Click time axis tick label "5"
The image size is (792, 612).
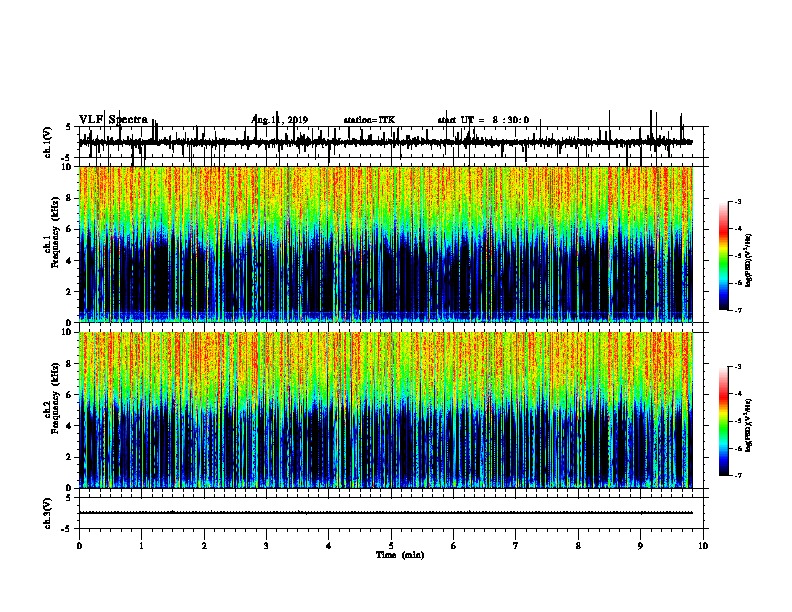click(x=391, y=546)
